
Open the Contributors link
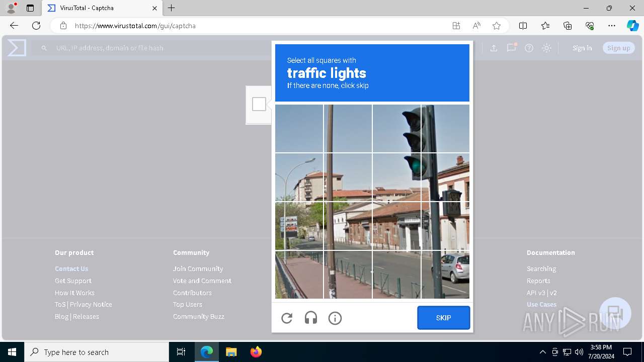pyautogui.click(x=192, y=293)
